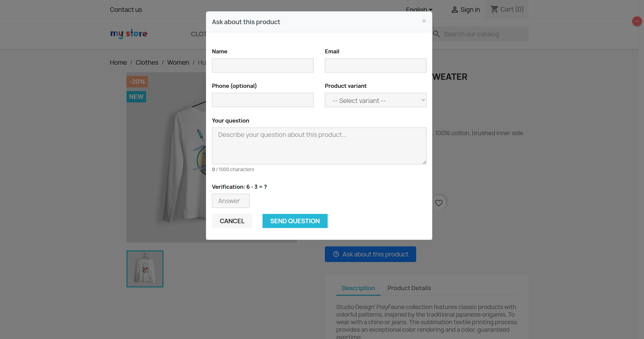Close the Ask about this product dialog
The height and width of the screenshot is (339, 644).
pyautogui.click(x=424, y=21)
